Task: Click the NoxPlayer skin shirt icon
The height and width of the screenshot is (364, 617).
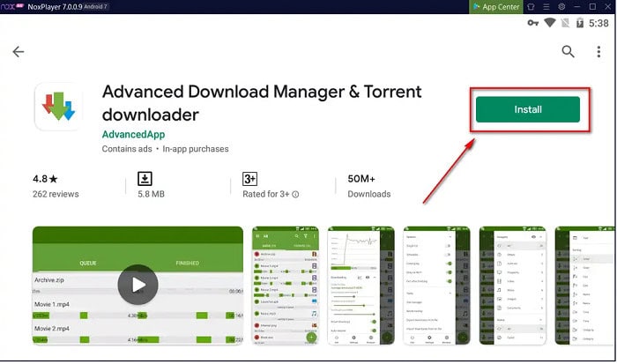Action: [x=531, y=7]
